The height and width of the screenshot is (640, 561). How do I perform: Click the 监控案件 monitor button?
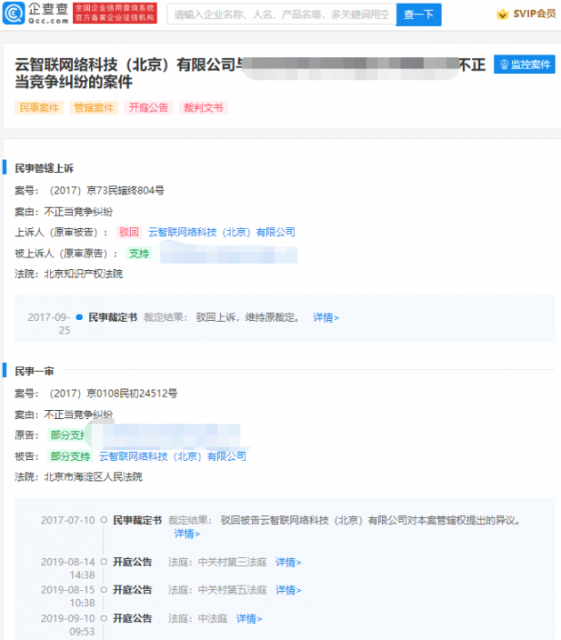(x=524, y=64)
